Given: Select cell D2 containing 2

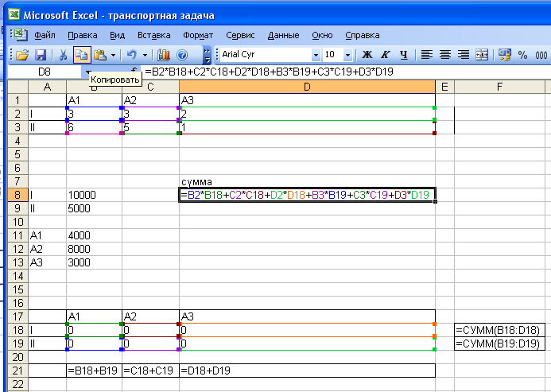Looking at the screenshot, I should (x=307, y=114).
